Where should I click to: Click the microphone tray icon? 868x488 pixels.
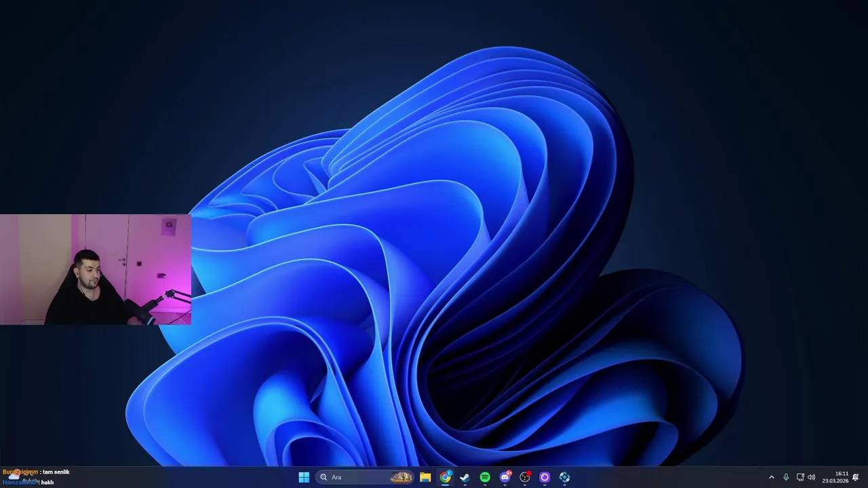coord(786,477)
